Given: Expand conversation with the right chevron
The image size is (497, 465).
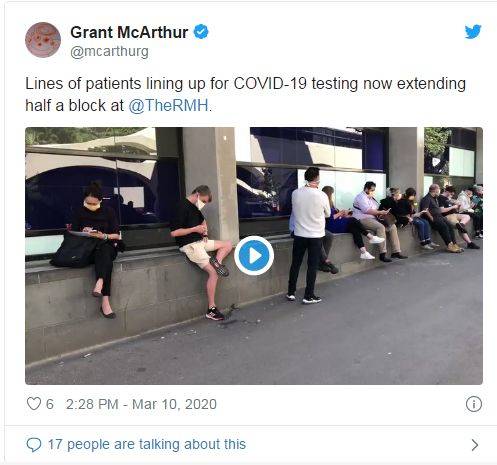Looking at the screenshot, I should click(x=475, y=445).
